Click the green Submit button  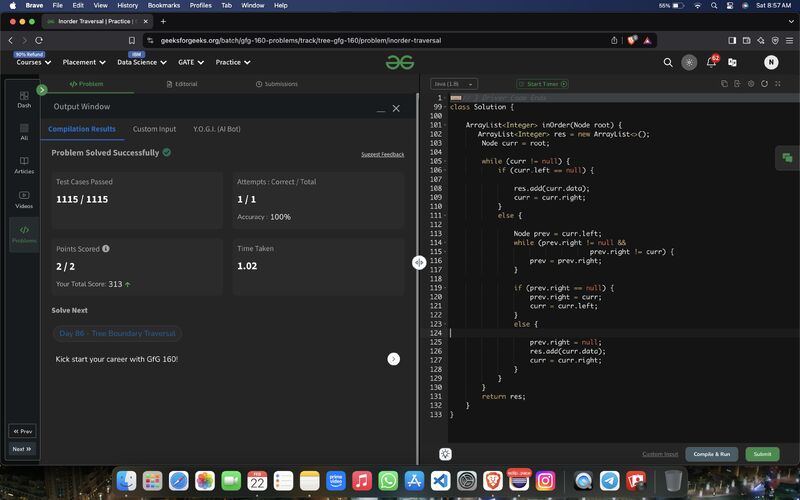762,454
